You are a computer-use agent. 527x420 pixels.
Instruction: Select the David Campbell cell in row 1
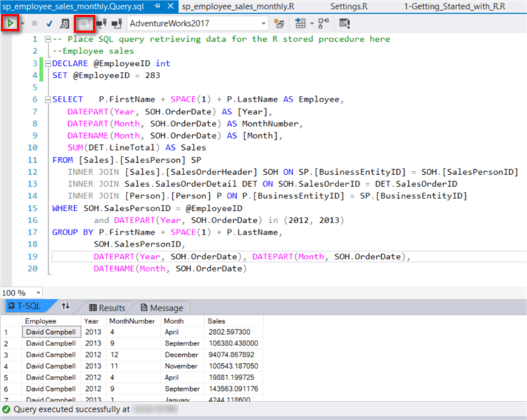click(50, 332)
